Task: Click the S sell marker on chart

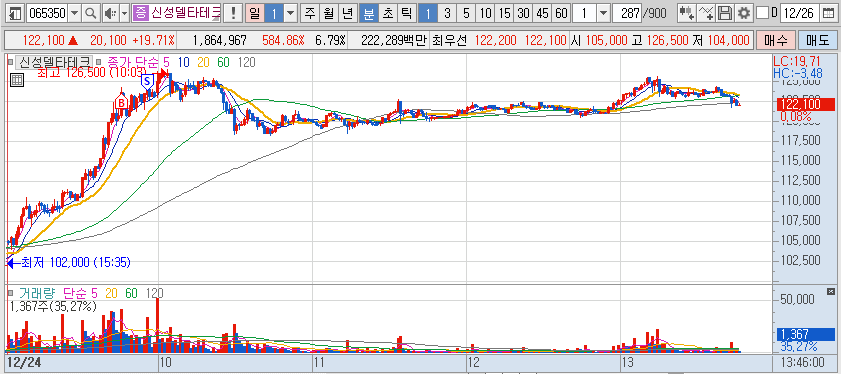Action: 147,81
